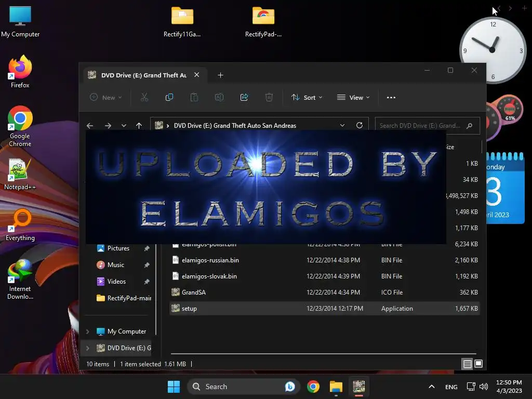The height and width of the screenshot is (399, 532).
Task: Open Internet Download Manager desktop shortcut
Action: click(x=20, y=279)
